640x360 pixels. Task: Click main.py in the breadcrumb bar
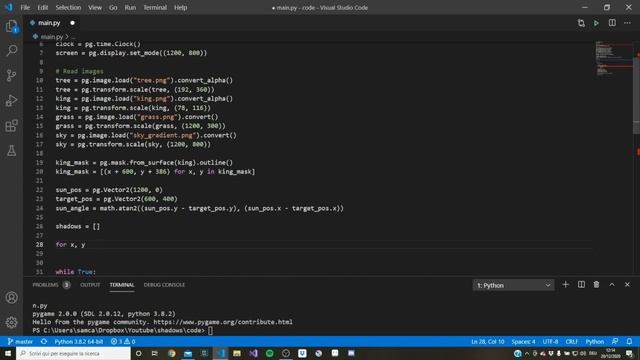point(51,37)
